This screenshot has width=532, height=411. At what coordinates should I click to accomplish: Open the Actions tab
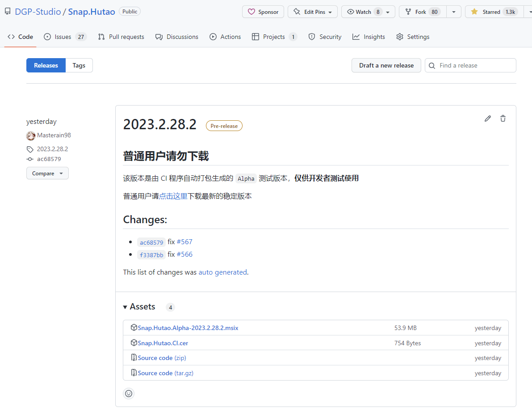[225, 37]
